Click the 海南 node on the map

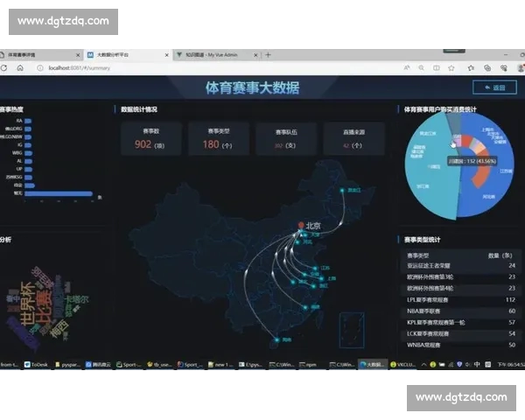(276, 339)
